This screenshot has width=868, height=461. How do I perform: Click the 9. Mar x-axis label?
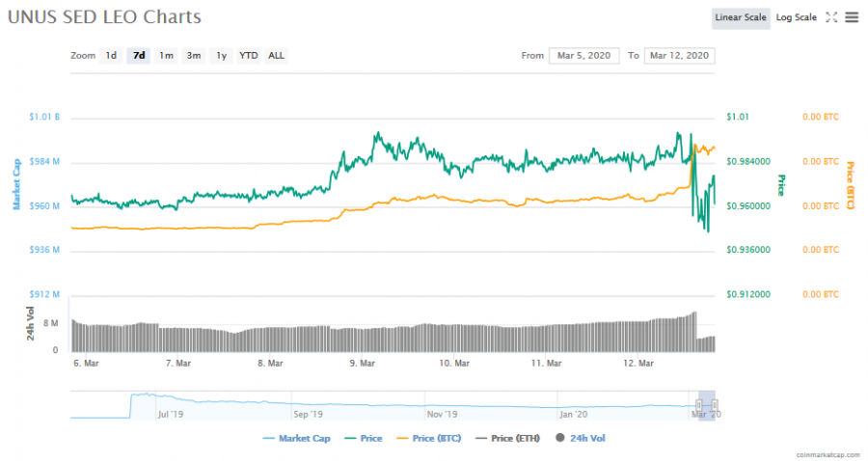click(x=363, y=364)
